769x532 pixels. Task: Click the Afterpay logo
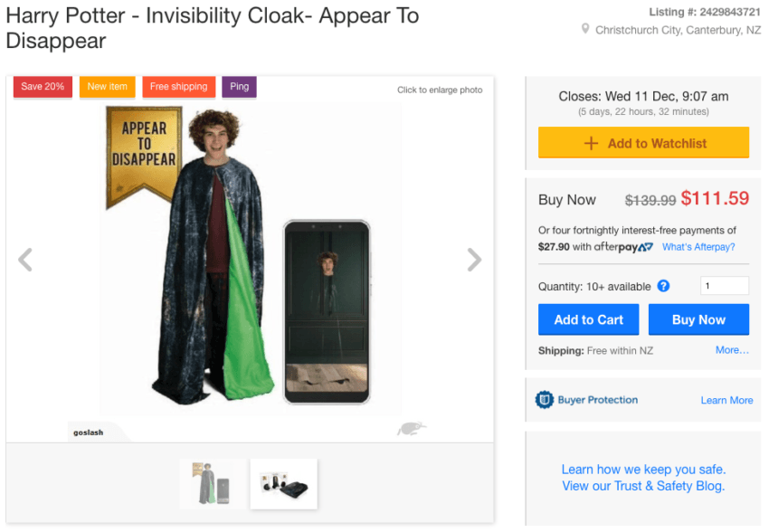[x=624, y=247]
